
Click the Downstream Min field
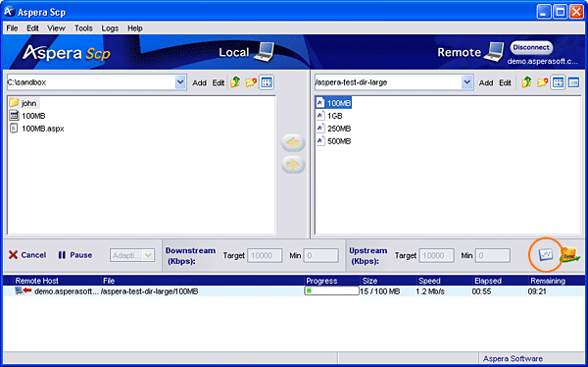[320, 255]
